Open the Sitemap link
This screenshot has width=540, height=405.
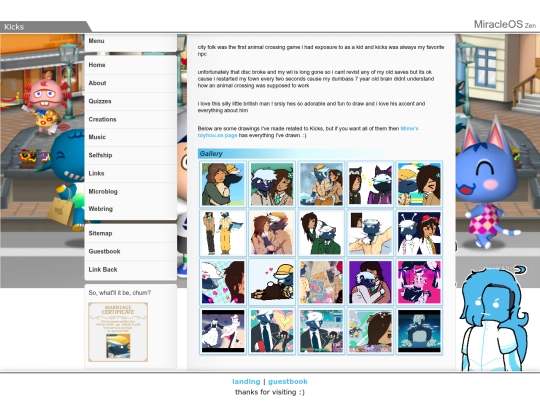tap(131, 233)
